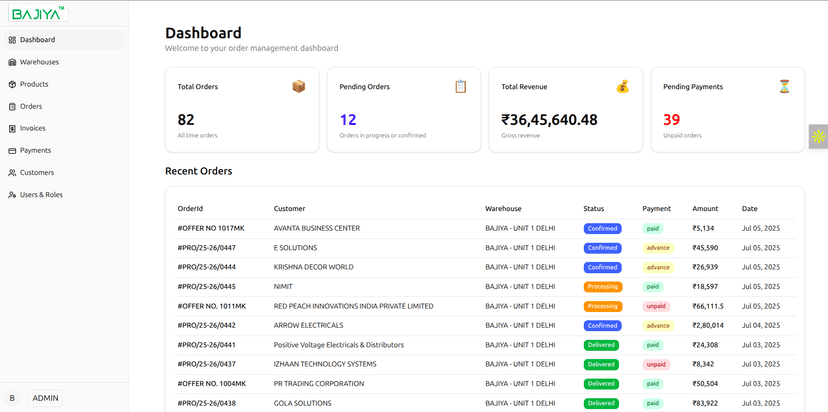Click the Warehouse column header
This screenshot has width=828, height=412.
click(x=503, y=209)
